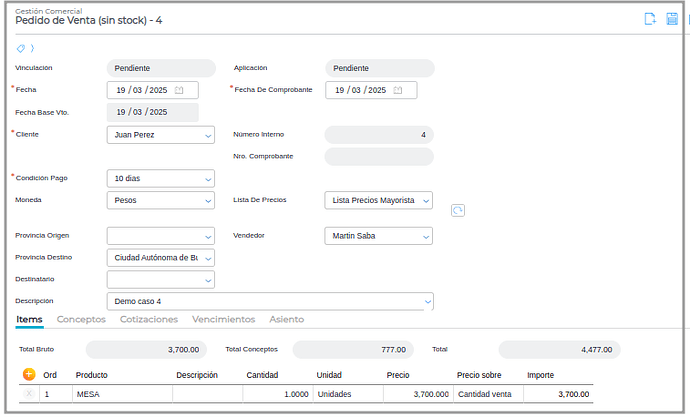
Task: Expand the Moneda dropdown
Action: coord(208,200)
